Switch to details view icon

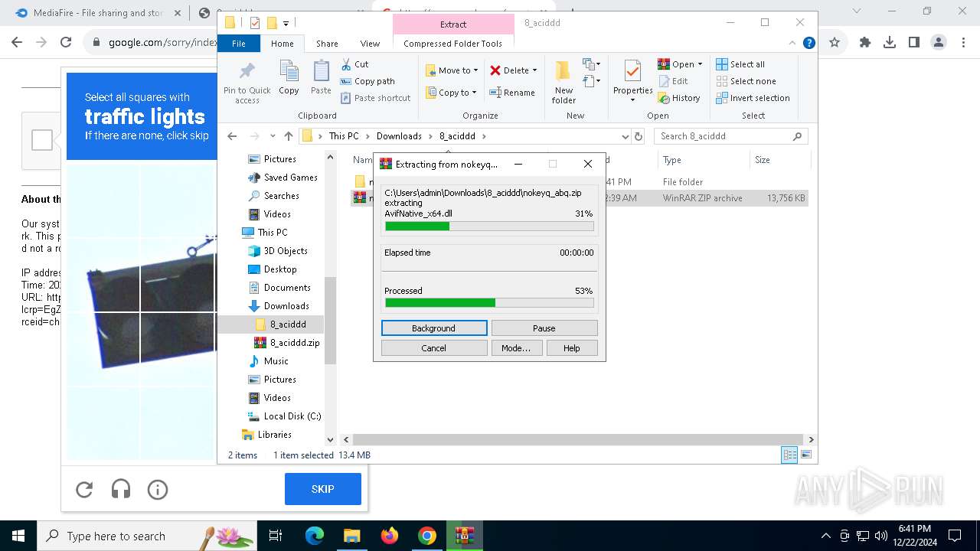(x=789, y=455)
